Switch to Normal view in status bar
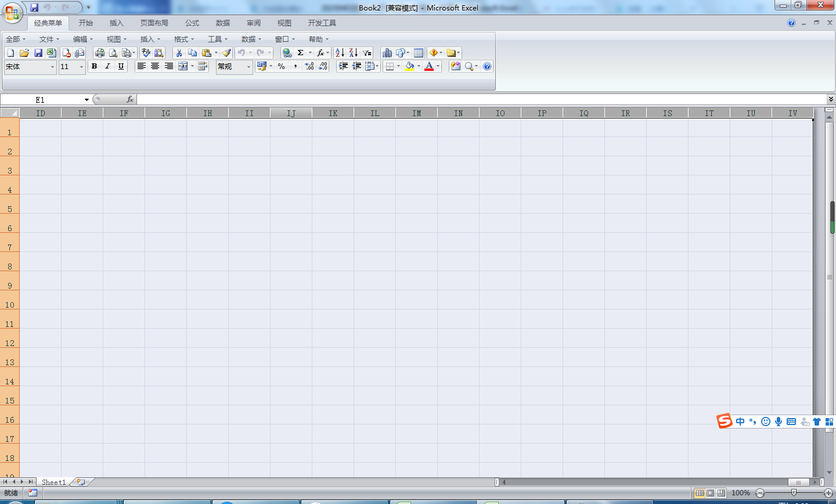Image resolution: width=836 pixels, height=504 pixels. (x=700, y=493)
